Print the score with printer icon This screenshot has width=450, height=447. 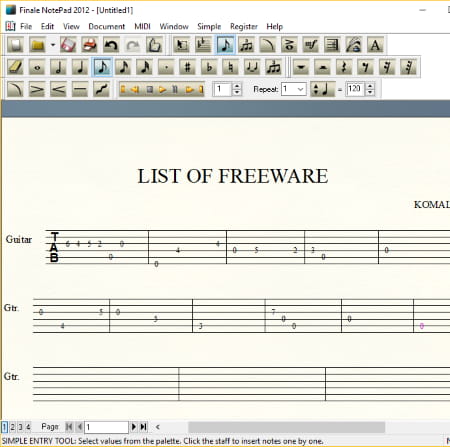(90, 45)
